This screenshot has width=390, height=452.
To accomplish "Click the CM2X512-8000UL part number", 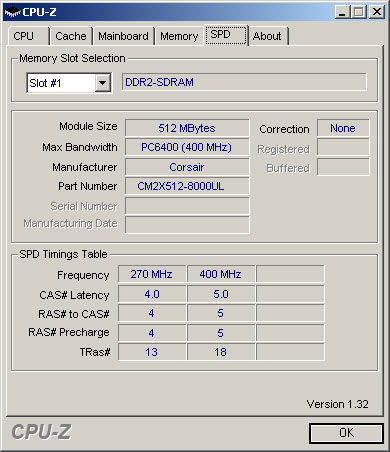I will click(187, 186).
